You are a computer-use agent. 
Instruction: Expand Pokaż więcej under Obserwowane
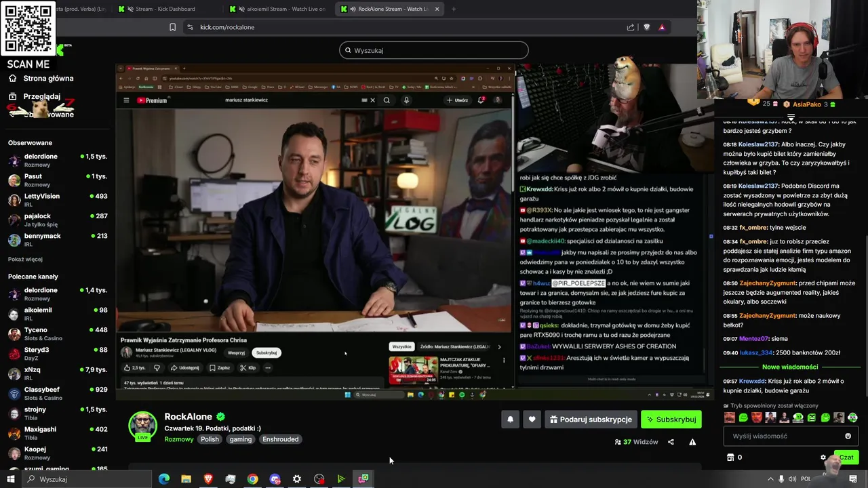click(25, 259)
